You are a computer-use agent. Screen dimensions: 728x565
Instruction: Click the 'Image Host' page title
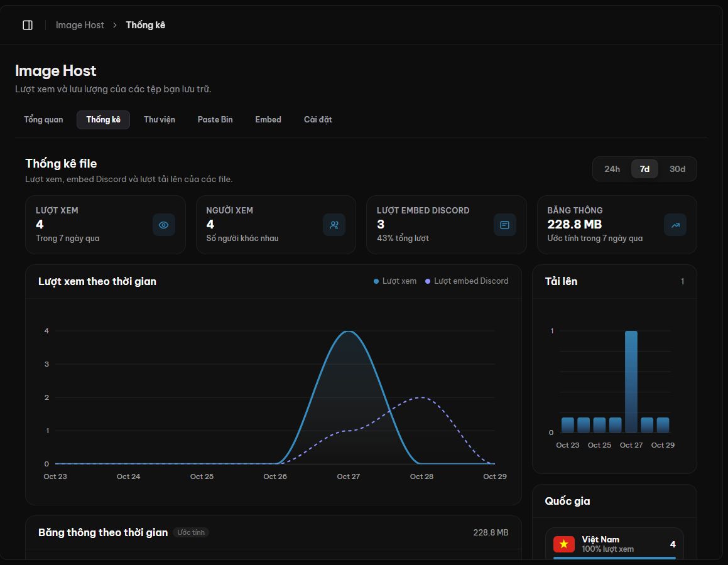[x=56, y=70]
